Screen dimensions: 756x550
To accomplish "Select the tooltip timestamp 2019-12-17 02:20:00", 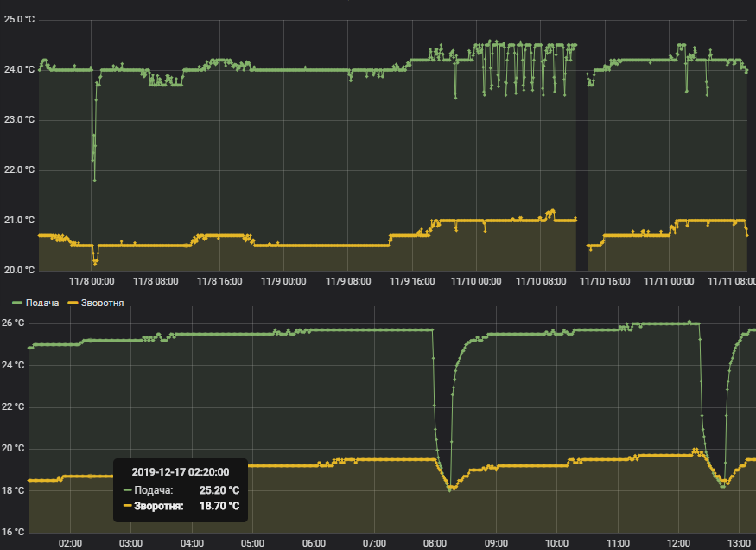I will point(181,472).
